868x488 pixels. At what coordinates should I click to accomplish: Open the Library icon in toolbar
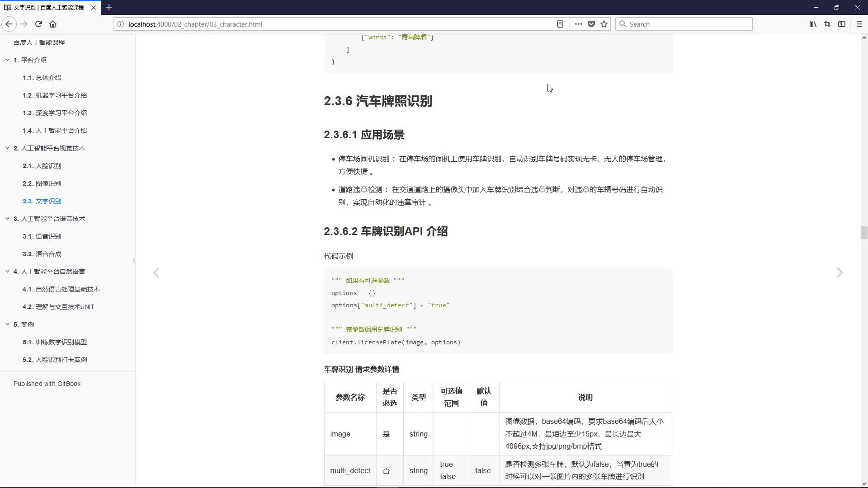pyautogui.click(x=813, y=24)
